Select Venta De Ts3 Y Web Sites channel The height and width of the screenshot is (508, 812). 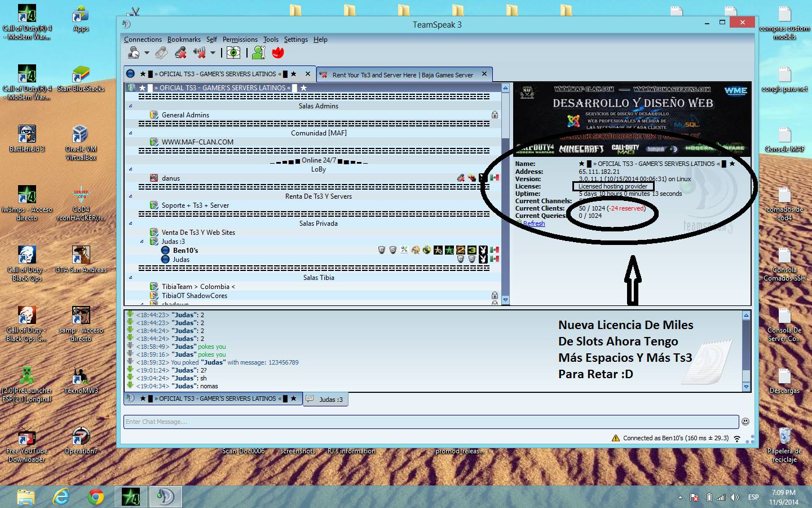tap(198, 233)
